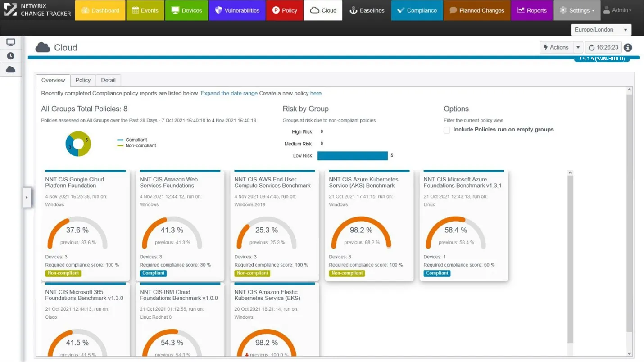Enable Include Policies run on empty groups
The height and width of the screenshot is (362, 644).
coord(447,130)
